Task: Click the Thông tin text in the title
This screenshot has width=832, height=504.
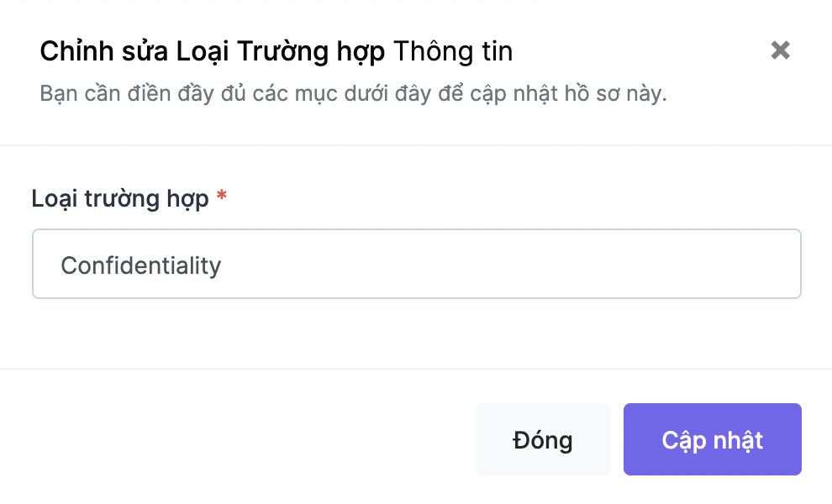Action: click(x=453, y=52)
